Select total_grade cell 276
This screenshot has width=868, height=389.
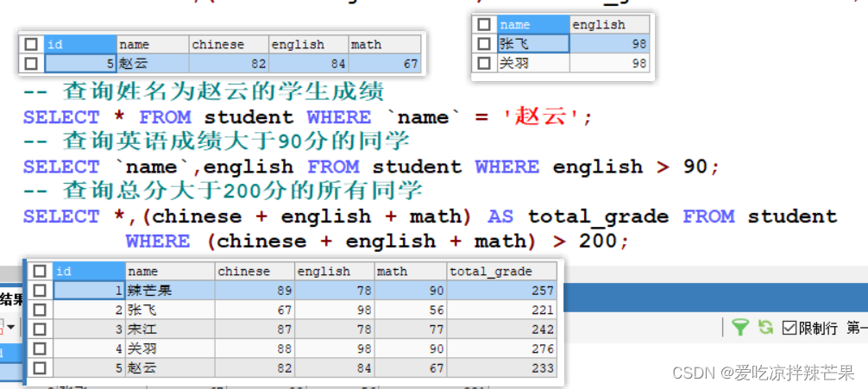[x=501, y=348]
